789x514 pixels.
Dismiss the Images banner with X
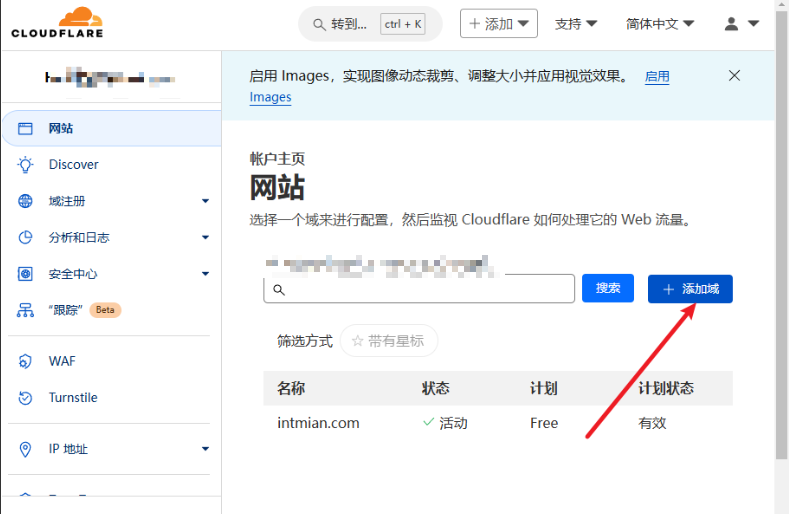tap(734, 76)
